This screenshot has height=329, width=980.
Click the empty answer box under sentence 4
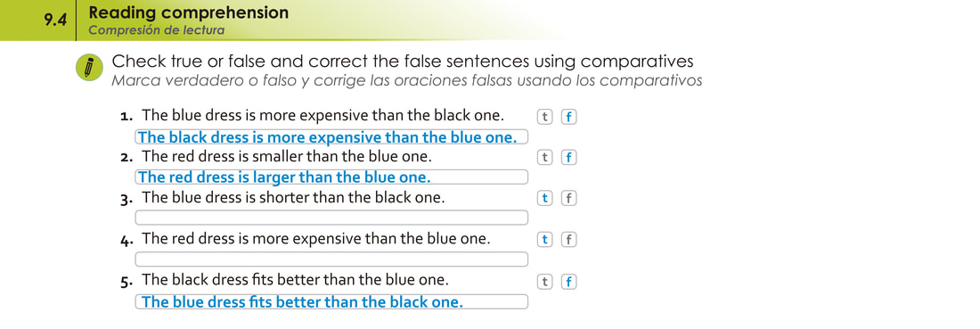pos(332,259)
